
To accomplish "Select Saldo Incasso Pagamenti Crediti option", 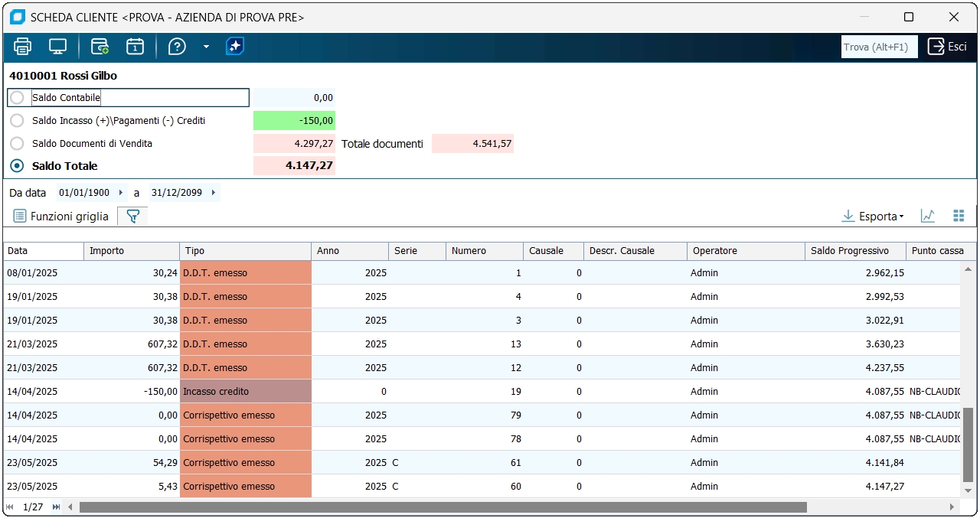I will click(17, 121).
